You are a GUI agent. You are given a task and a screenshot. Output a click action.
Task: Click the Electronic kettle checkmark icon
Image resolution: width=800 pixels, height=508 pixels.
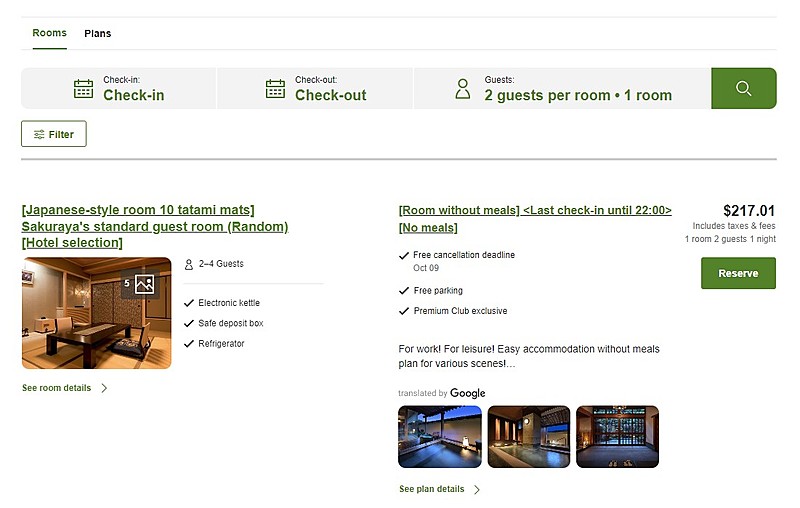tap(189, 303)
